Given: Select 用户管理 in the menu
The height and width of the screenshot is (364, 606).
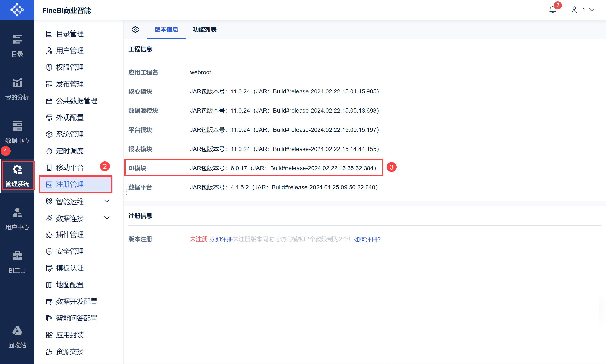Looking at the screenshot, I should tap(70, 51).
